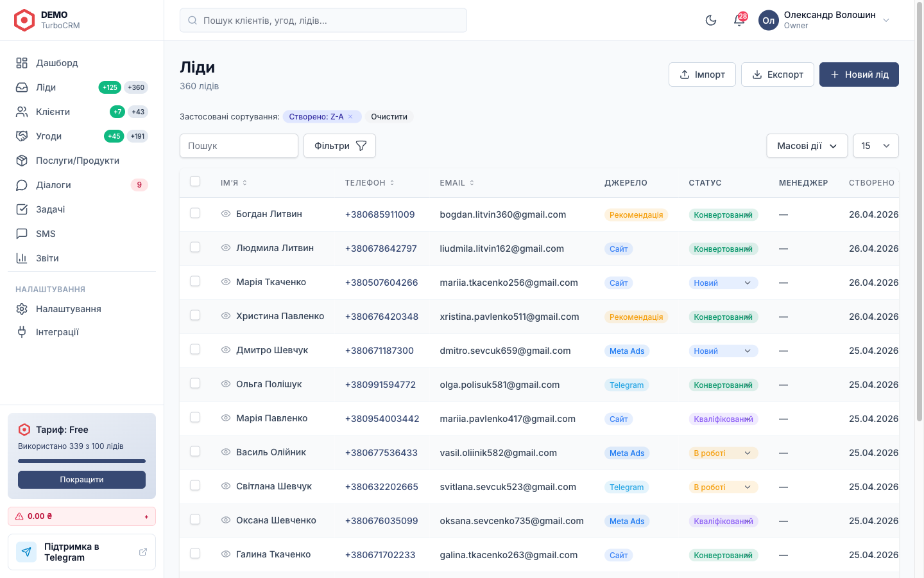Tick checkbox for Василь Олійник row
Screen dimensions: 924x578
point(195,451)
